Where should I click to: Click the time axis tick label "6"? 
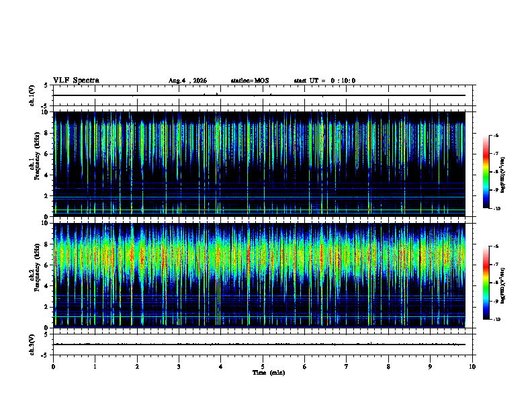click(x=305, y=367)
